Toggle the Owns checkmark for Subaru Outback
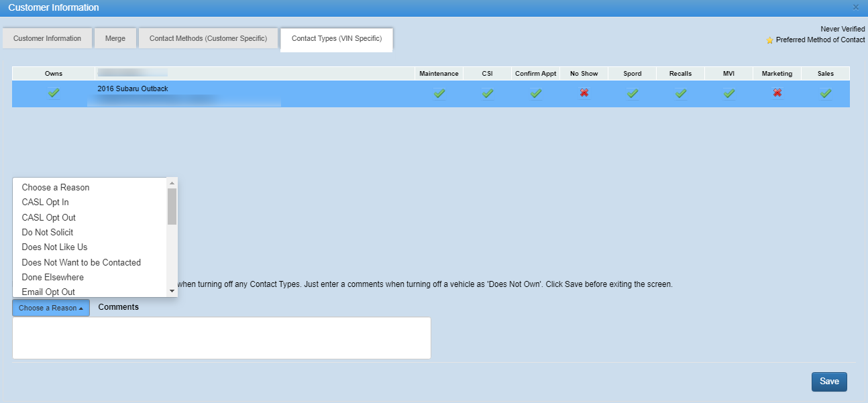This screenshot has width=868, height=403. click(x=54, y=93)
